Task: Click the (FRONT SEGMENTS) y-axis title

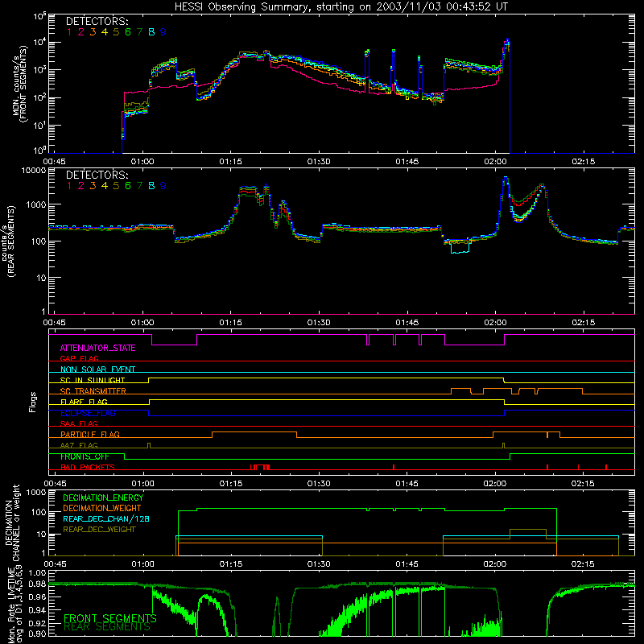Action: (x=24, y=84)
